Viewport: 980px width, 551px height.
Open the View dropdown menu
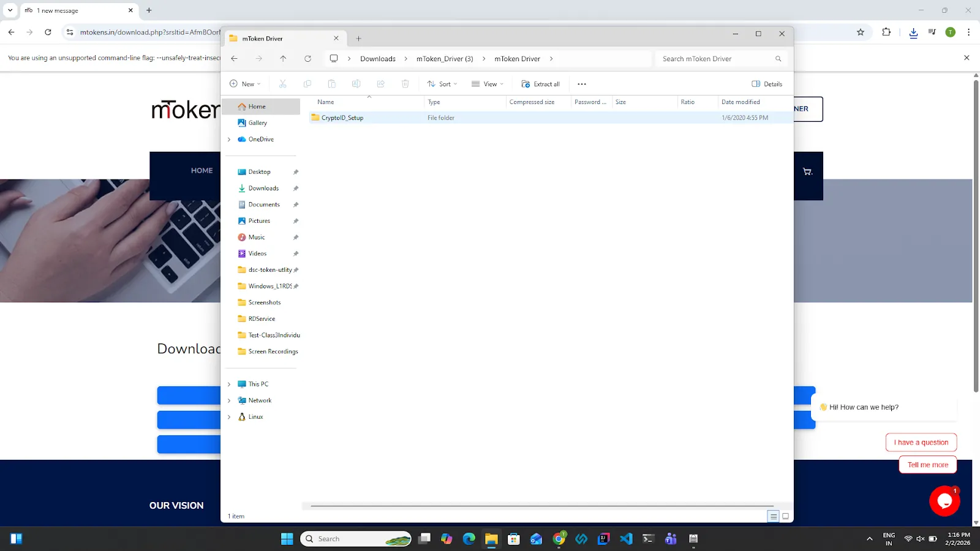(488, 84)
